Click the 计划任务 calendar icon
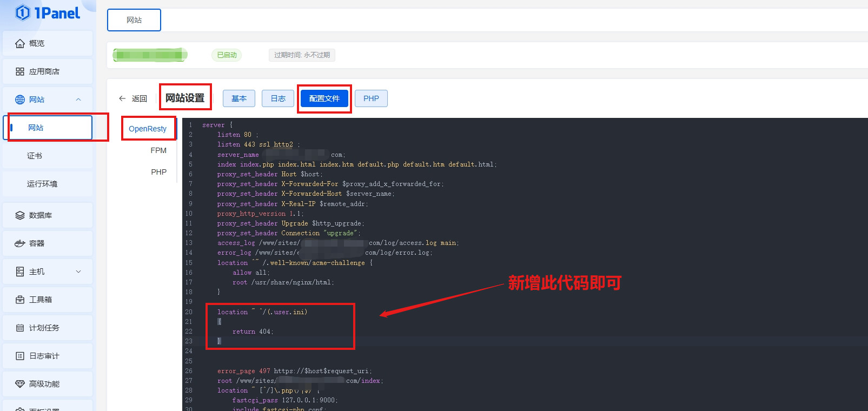The width and height of the screenshot is (868, 411). 20,328
